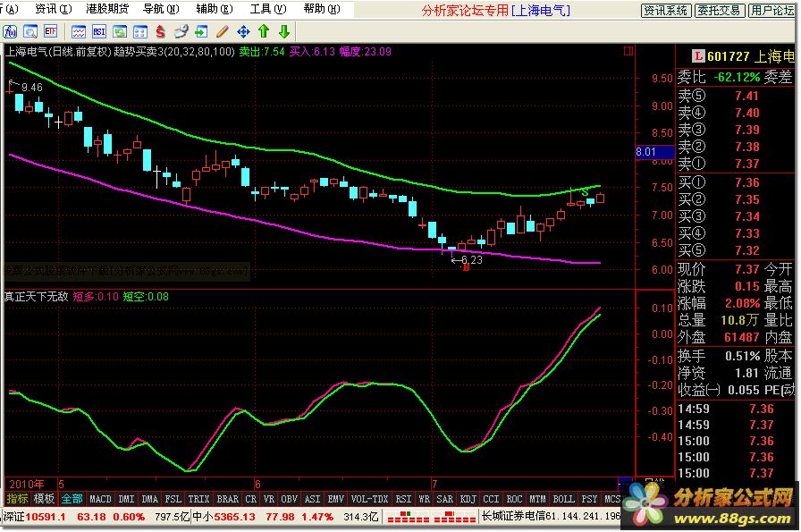Viewport: 801px width, 532px height.
Task: Click the 真正天下无敌 indicator title
Action: click(x=36, y=297)
